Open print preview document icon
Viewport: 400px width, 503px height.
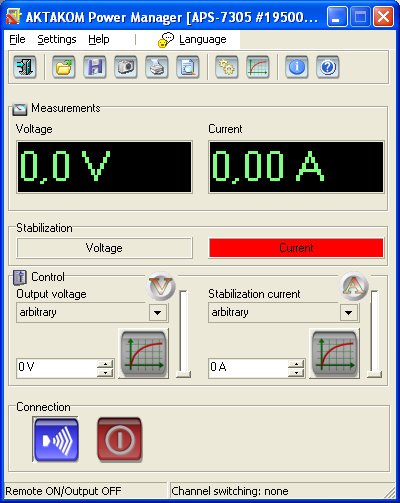point(188,67)
